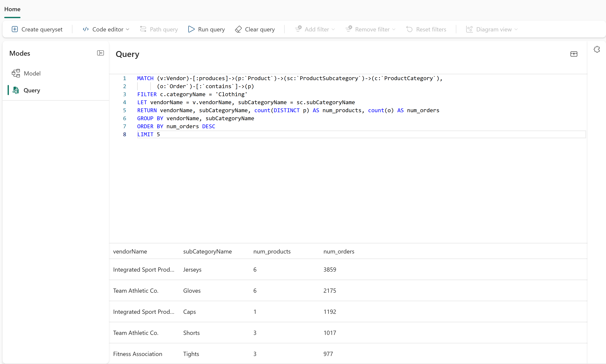Click the num_orders column header
The width and height of the screenshot is (606, 364).
coord(339,251)
